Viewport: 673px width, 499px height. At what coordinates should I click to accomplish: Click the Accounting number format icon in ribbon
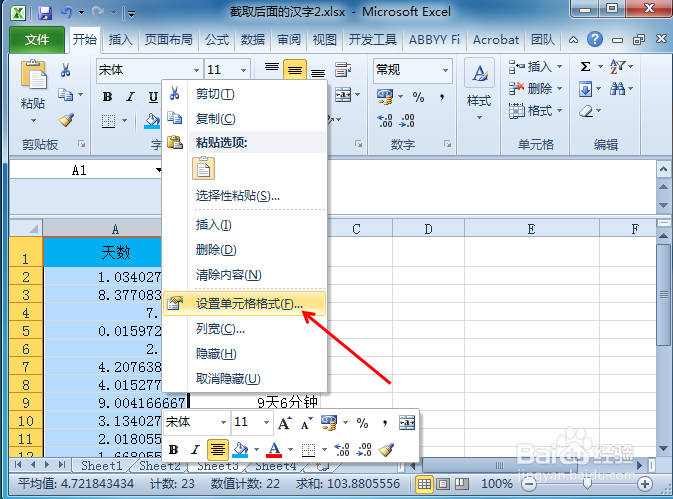[385, 97]
